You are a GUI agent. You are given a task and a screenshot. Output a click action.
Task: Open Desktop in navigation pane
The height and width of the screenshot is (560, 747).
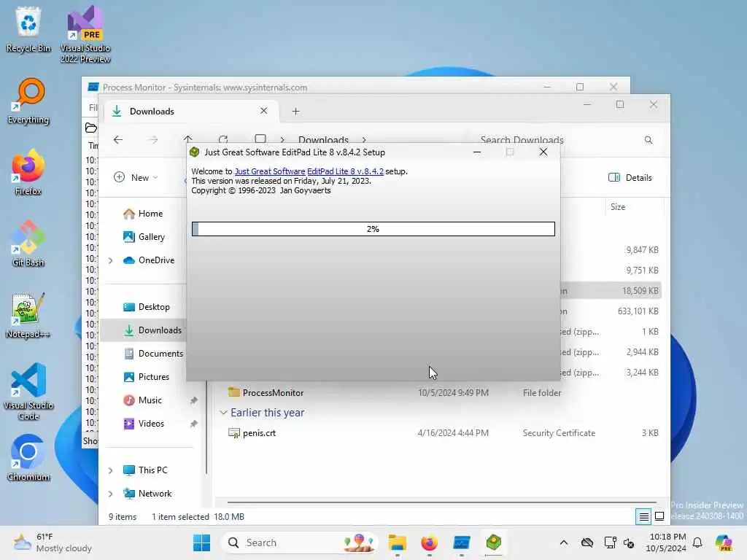pos(146,307)
